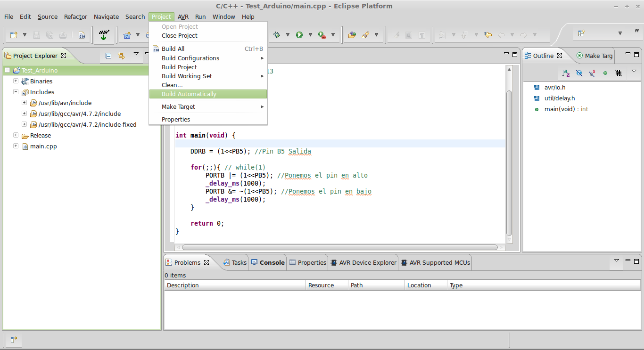Viewport: 644px width, 350px height.
Task: Click the Search flashlight toolbar icon
Action: click(x=365, y=35)
